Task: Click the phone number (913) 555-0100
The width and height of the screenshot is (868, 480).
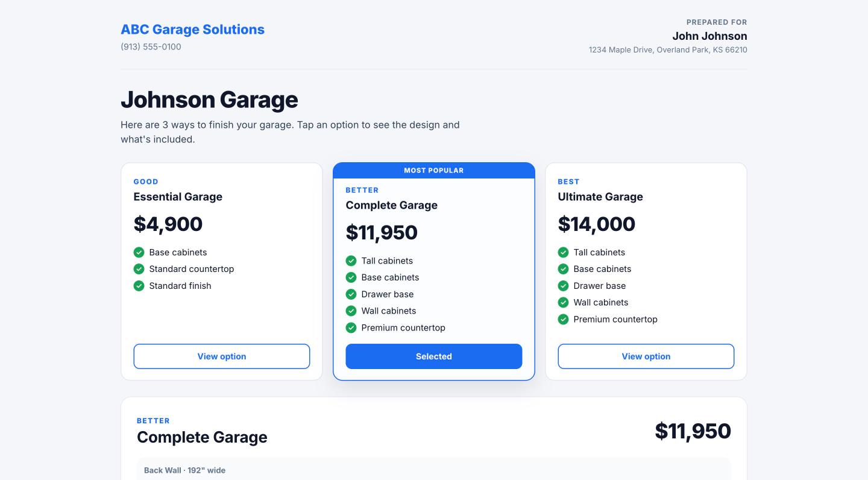Action: coord(151,46)
